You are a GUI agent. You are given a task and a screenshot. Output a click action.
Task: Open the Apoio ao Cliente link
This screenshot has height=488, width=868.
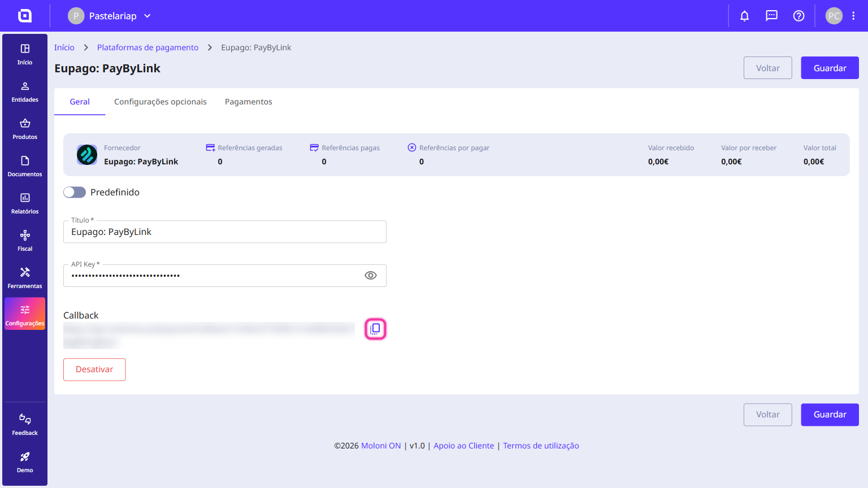tap(464, 446)
